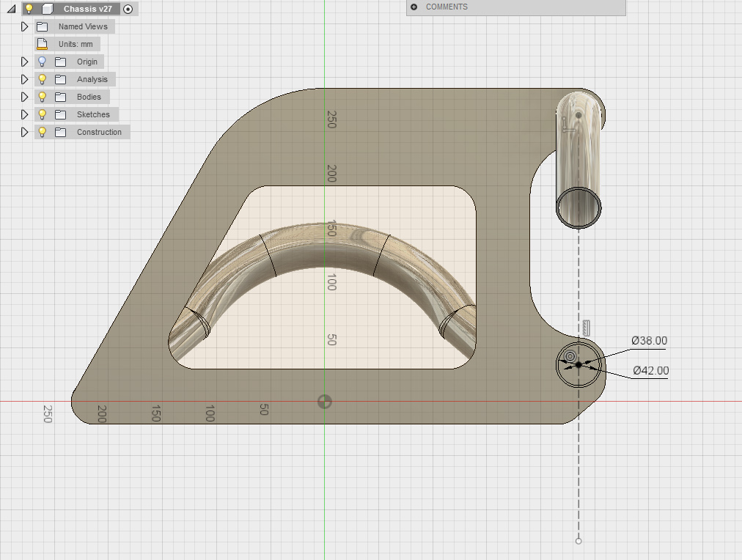Select the Ø38.00 diameter dimension

[649, 341]
